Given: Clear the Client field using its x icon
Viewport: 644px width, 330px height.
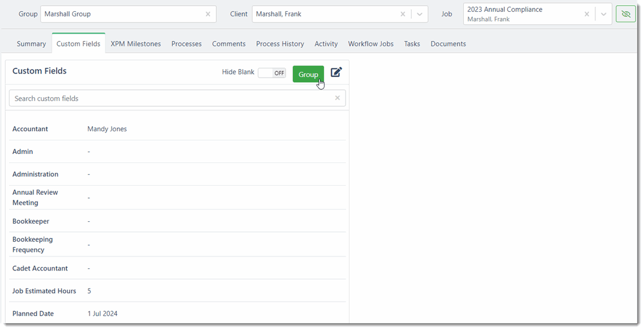Looking at the screenshot, I should [x=403, y=13].
